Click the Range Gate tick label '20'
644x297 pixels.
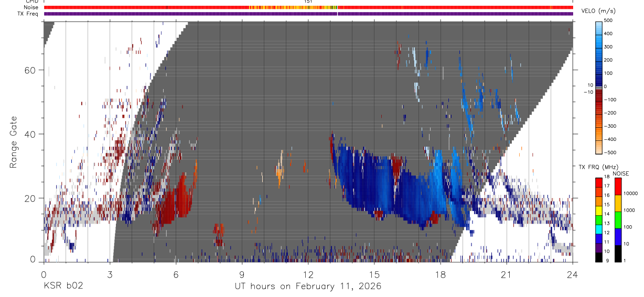pyautogui.click(x=30, y=198)
